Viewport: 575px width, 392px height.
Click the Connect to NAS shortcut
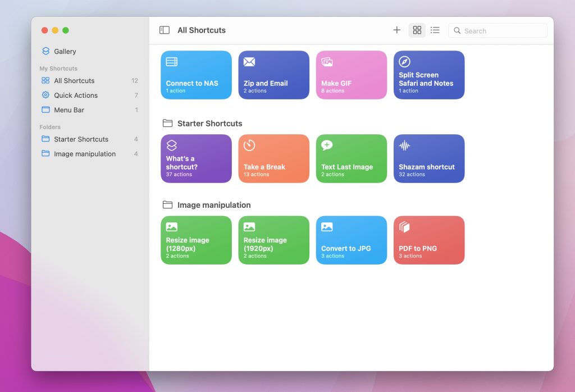(196, 75)
